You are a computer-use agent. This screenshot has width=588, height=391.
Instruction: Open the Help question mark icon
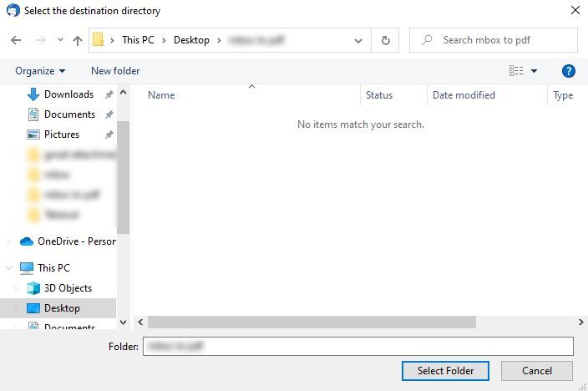coord(569,71)
